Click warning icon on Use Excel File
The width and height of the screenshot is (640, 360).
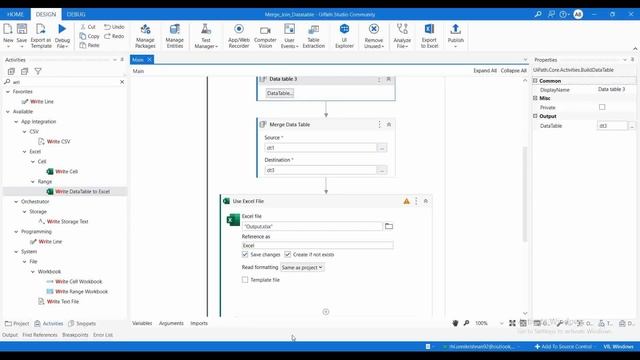407,201
